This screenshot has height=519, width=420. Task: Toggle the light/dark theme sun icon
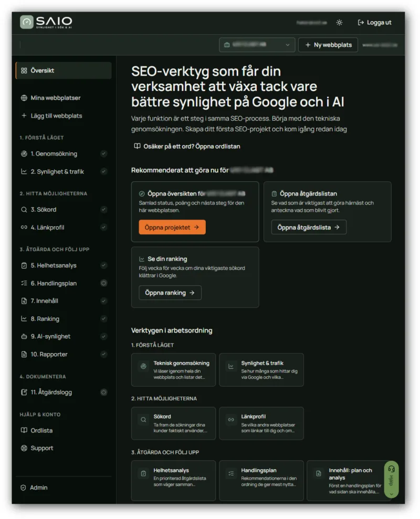click(339, 23)
